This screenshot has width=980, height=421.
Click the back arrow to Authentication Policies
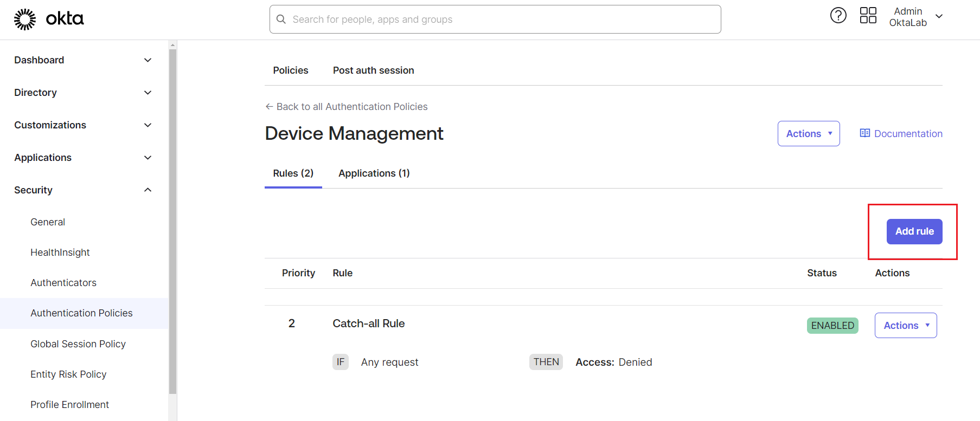pos(269,107)
